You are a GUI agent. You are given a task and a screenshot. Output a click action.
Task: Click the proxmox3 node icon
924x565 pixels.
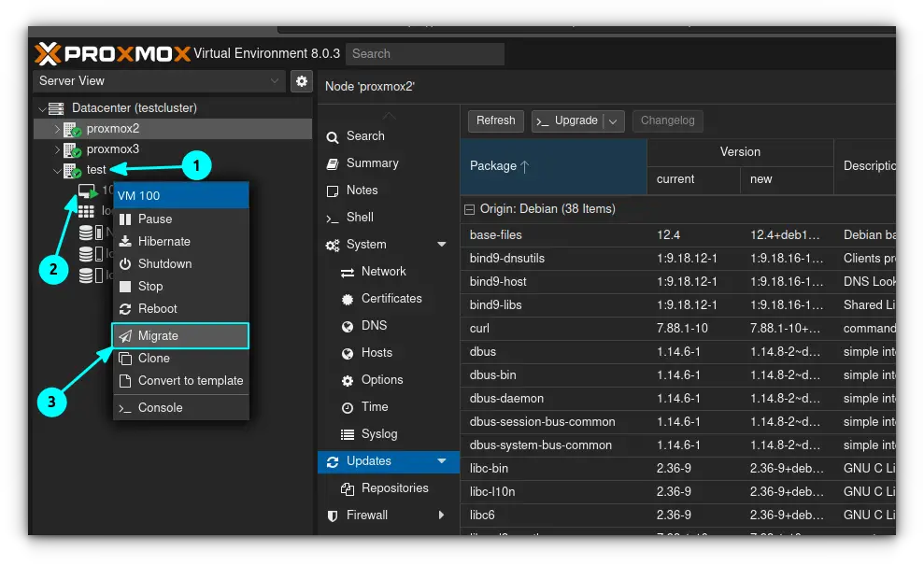[72, 149]
